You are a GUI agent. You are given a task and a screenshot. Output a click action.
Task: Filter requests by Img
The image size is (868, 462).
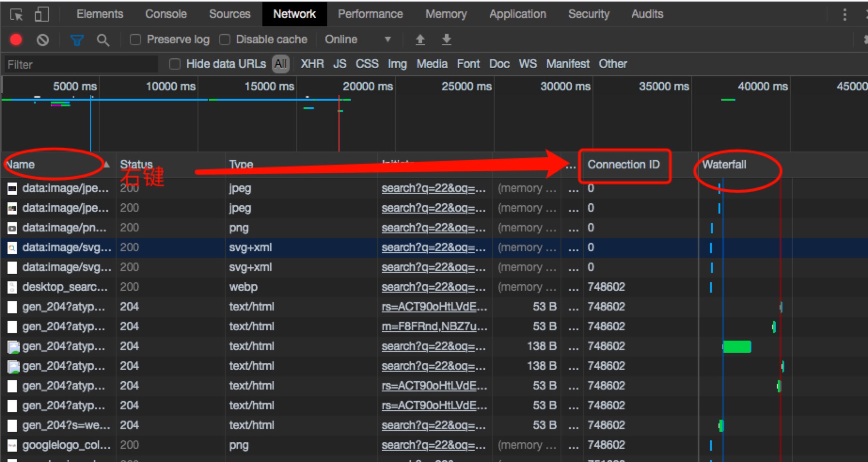[397, 64]
